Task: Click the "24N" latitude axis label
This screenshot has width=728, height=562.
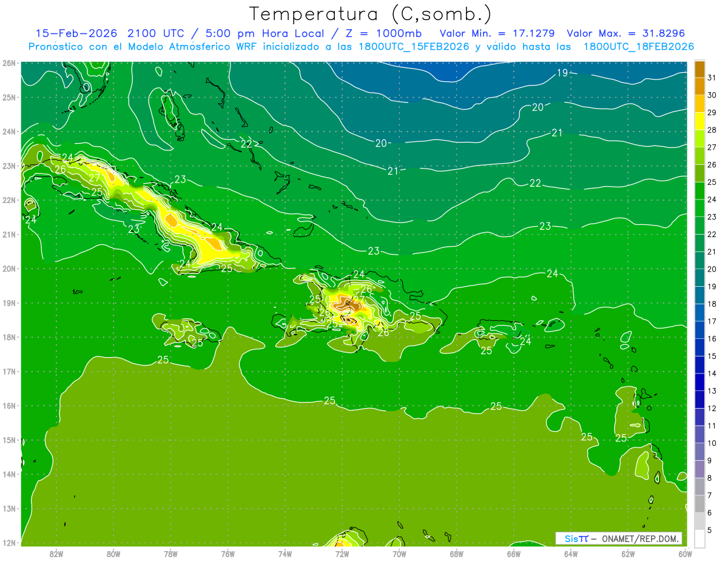Action: point(9,132)
